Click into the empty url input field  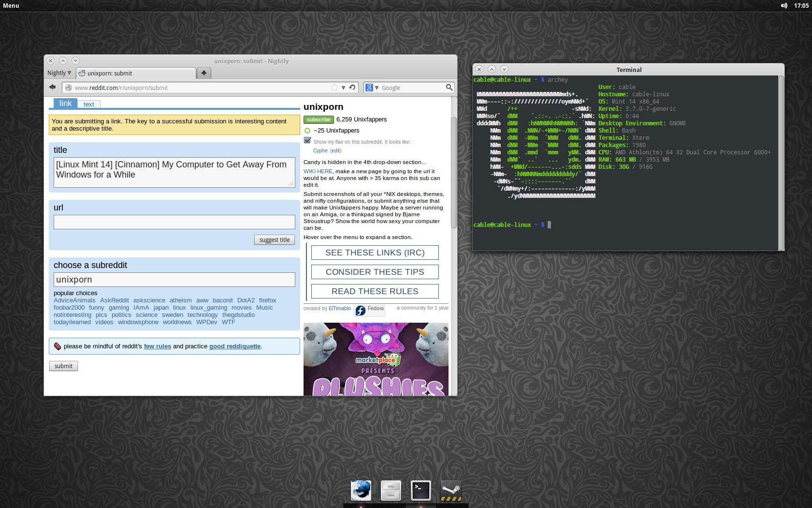pyautogui.click(x=174, y=222)
